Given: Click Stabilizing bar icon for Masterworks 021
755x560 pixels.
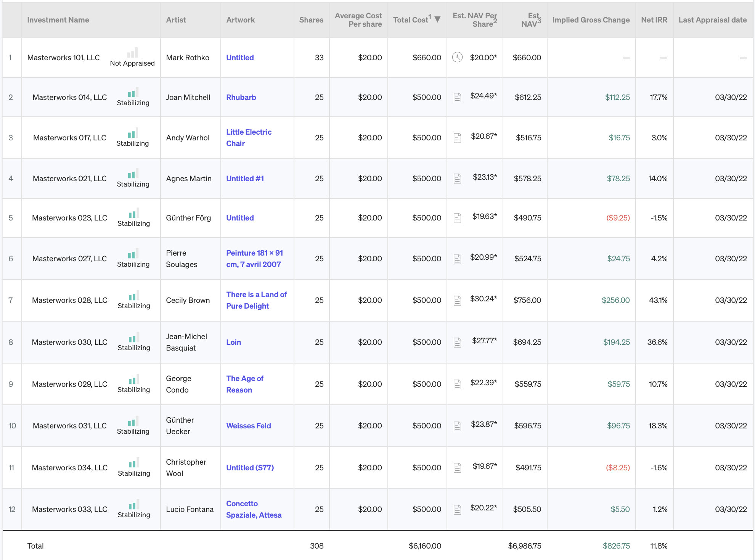Looking at the screenshot, I should tap(133, 174).
